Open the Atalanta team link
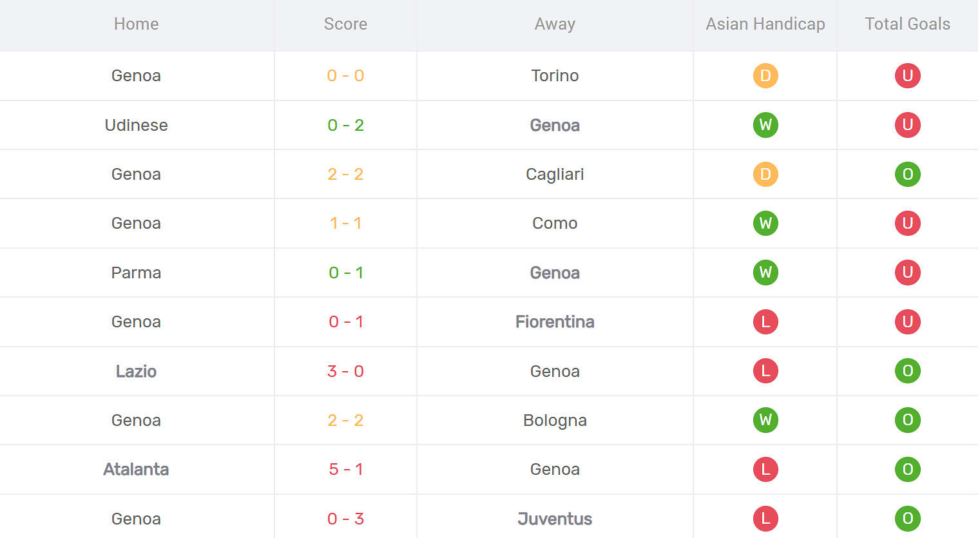 (x=136, y=469)
